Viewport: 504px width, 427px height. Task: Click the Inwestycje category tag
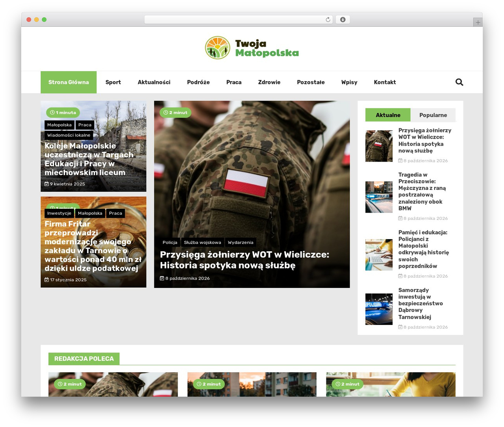(59, 213)
